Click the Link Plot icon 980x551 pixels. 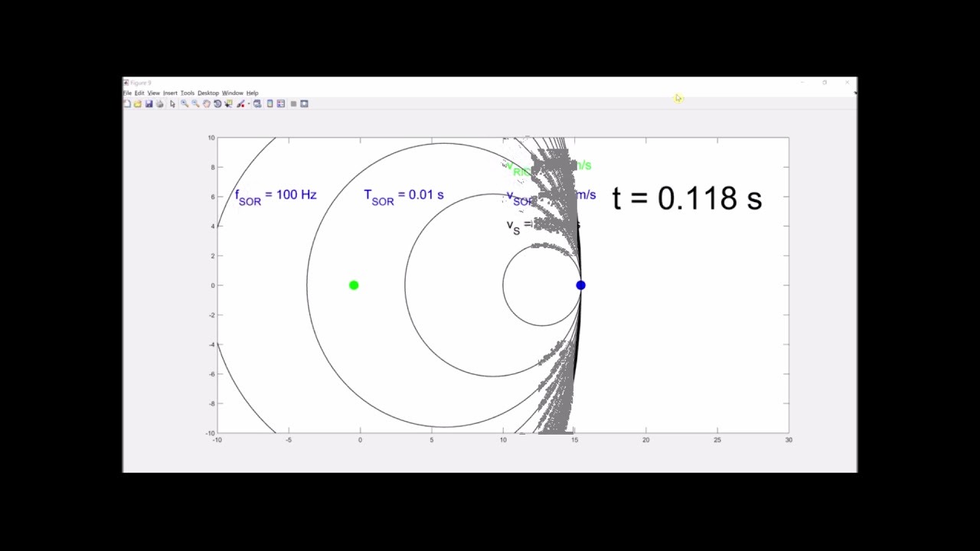[257, 103]
